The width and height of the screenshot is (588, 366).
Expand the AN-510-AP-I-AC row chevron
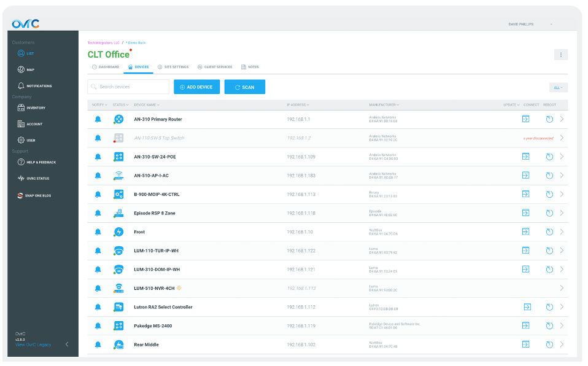click(x=562, y=176)
